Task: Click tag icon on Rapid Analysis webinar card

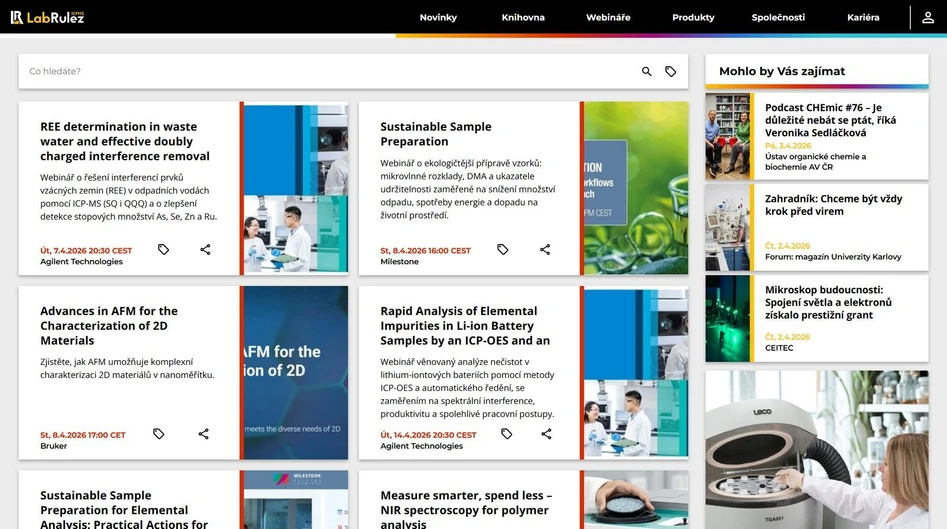Action: click(x=506, y=434)
